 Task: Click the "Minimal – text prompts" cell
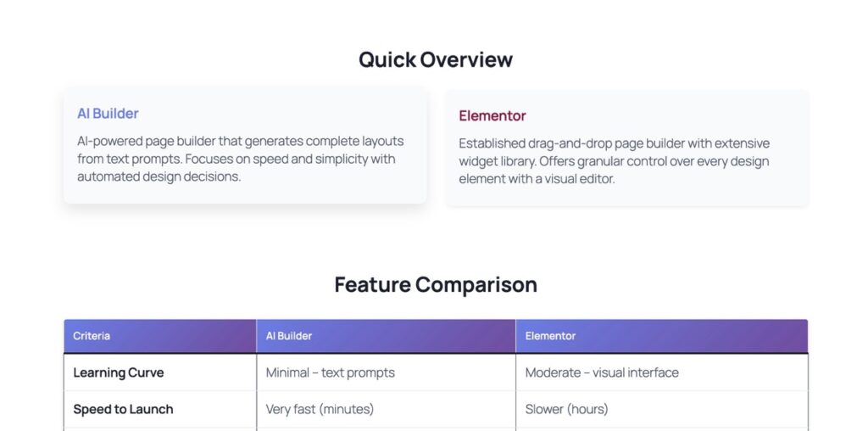coord(330,372)
